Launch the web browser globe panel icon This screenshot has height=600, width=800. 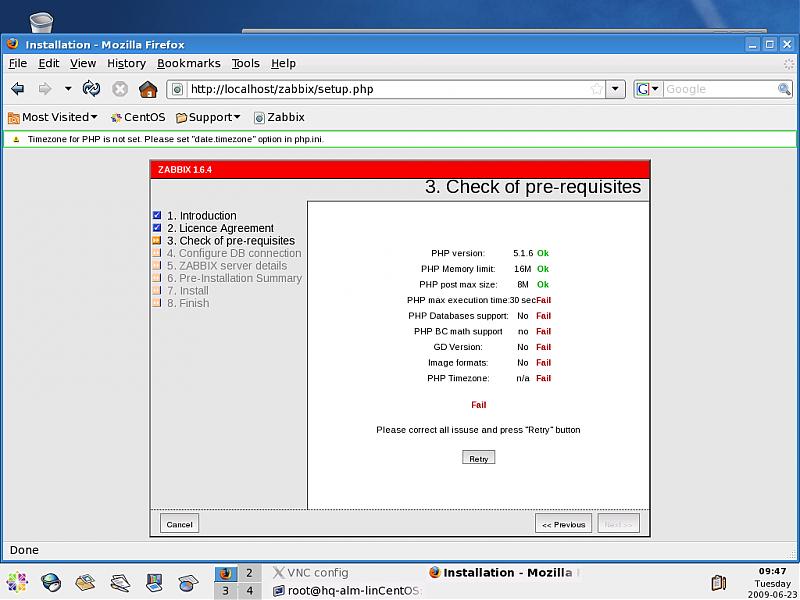(x=51, y=582)
